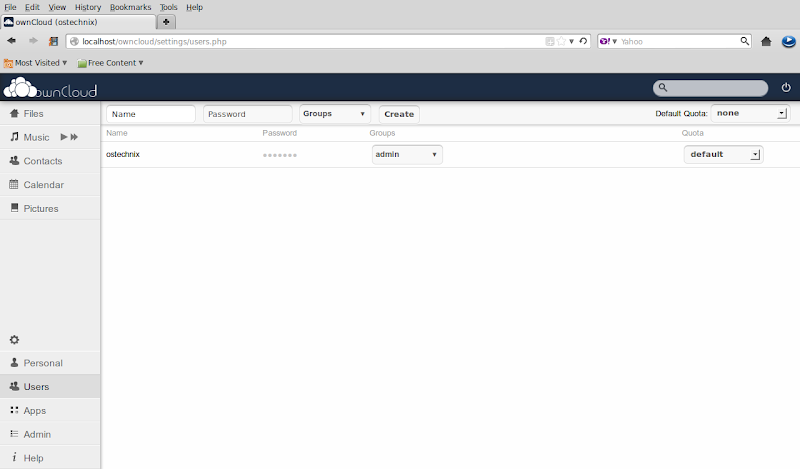
Task: Click the Yahoo search engine icon
Action: pyautogui.click(x=605, y=41)
